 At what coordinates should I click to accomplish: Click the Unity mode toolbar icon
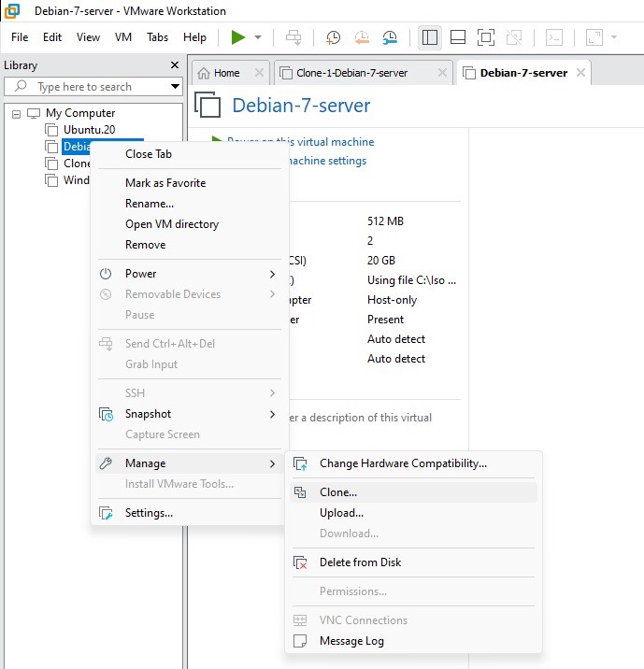pos(514,37)
